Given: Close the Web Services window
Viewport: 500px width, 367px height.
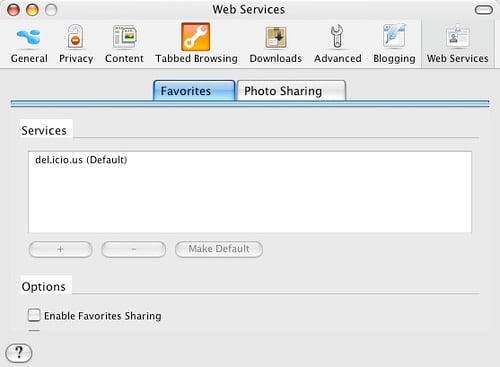Looking at the screenshot, I should tap(13, 10).
